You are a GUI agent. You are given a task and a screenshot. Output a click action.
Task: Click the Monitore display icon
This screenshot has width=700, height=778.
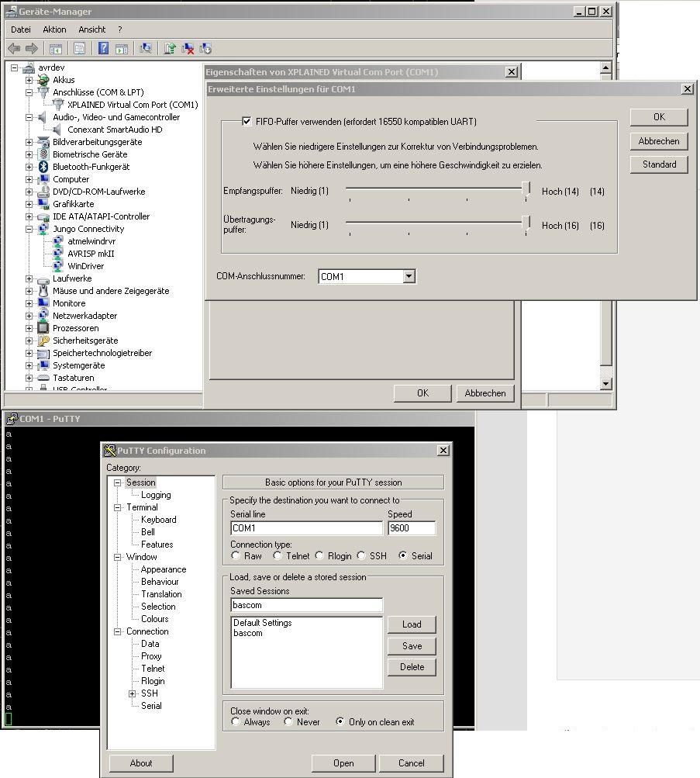click(x=43, y=303)
